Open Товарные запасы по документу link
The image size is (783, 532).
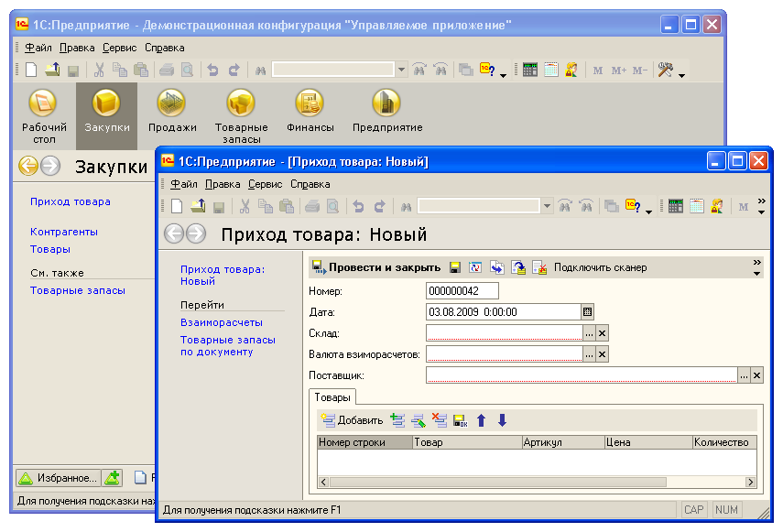click(x=228, y=345)
